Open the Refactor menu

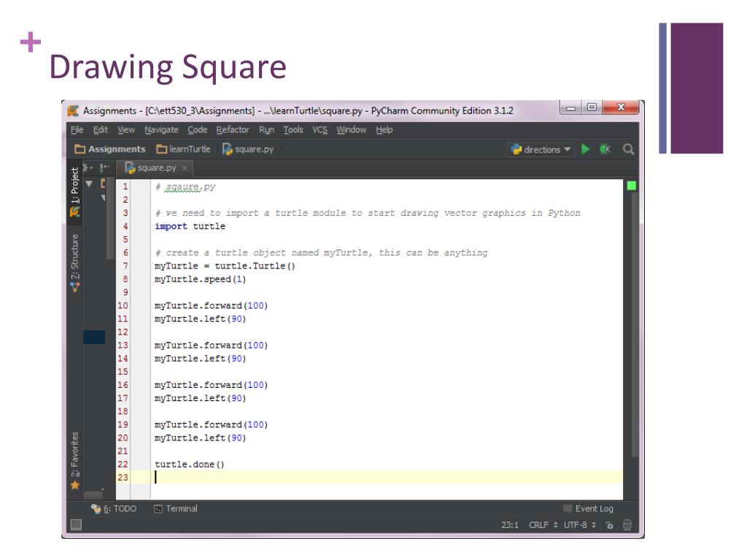pyautogui.click(x=233, y=130)
